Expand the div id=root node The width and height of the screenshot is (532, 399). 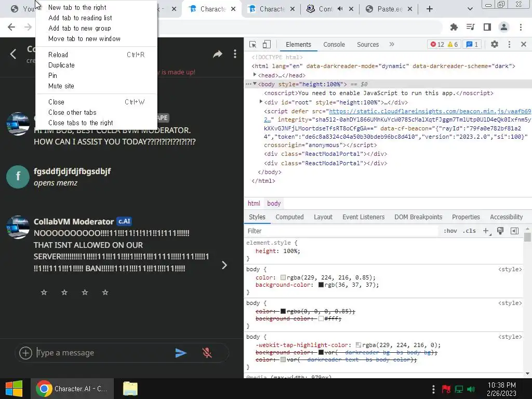[261, 102]
